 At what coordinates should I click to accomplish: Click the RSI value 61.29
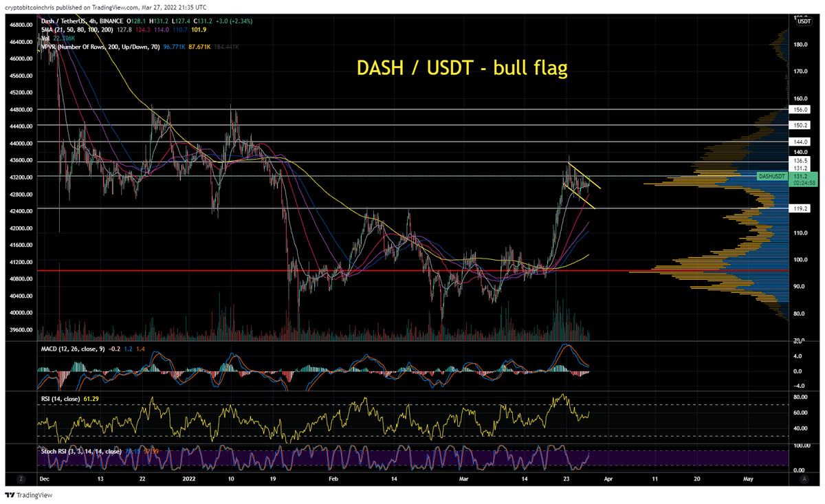[92, 399]
